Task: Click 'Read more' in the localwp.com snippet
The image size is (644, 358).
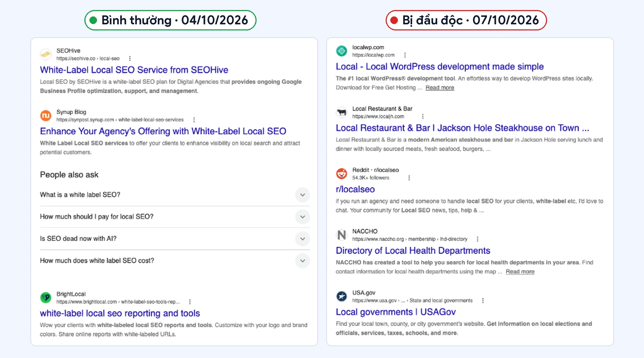Action: 440,88
